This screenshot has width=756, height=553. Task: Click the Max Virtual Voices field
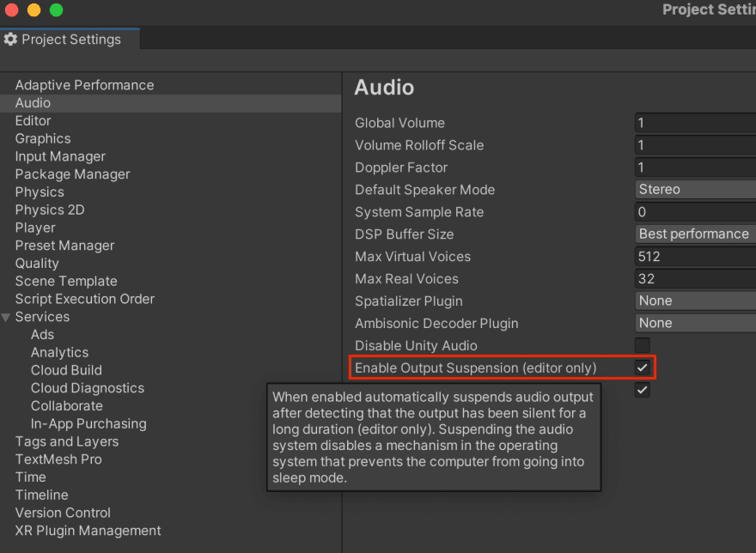click(x=695, y=257)
